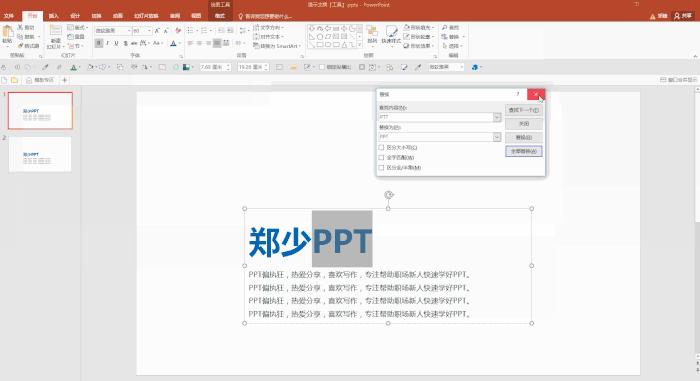The width and height of the screenshot is (700, 381).
Task: Click the Find magnifier icon in the editing group
Action: click(x=445, y=28)
